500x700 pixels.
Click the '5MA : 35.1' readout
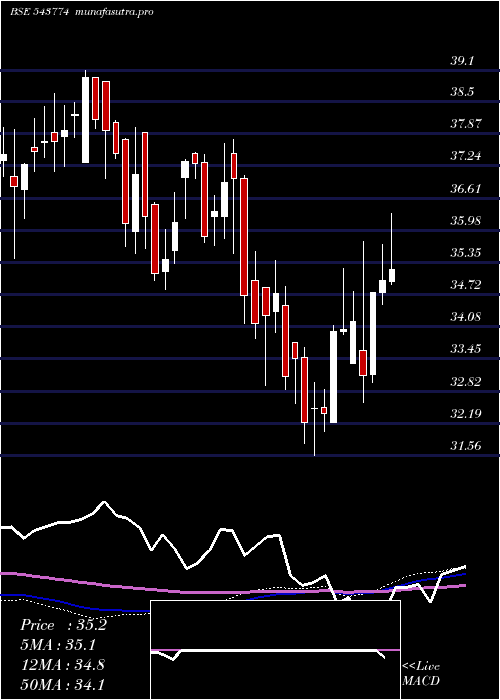[58, 645]
